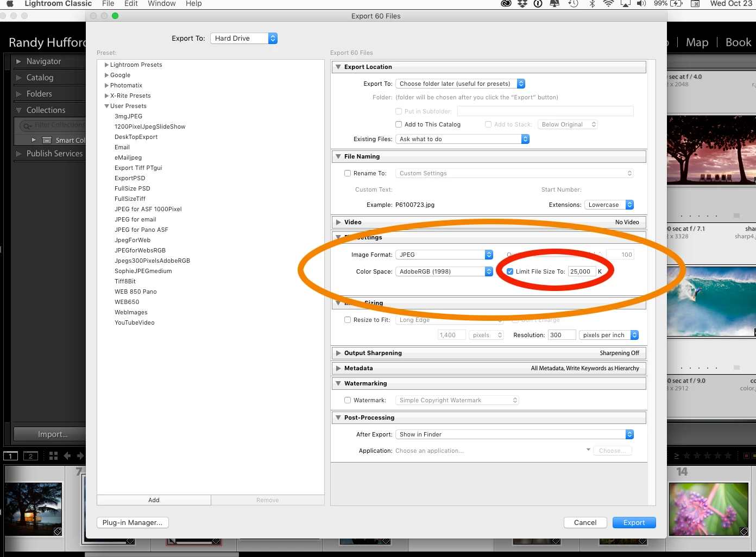
Task: Switch to the Map module
Action: [697, 42]
